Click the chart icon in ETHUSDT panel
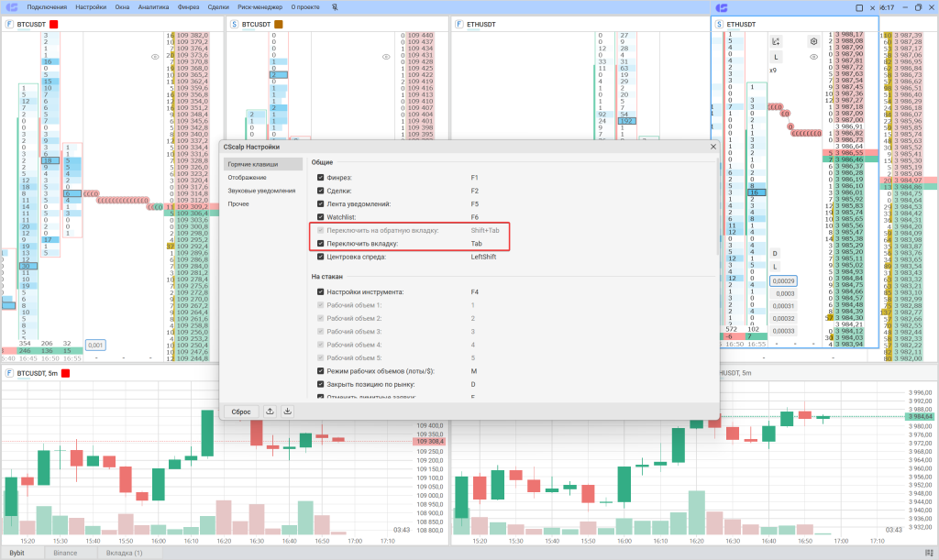Viewport: 939px width, 560px height. point(776,41)
